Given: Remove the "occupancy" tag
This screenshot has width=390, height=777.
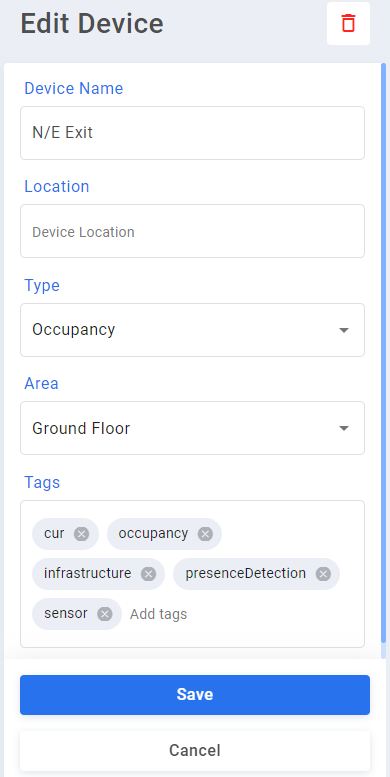Looking at the screenshot, I should coord(205,534).
